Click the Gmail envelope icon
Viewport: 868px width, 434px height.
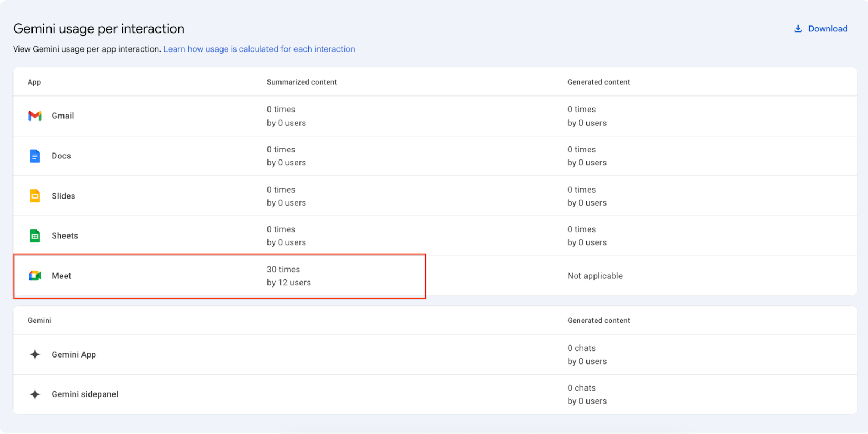pos(35,116)
